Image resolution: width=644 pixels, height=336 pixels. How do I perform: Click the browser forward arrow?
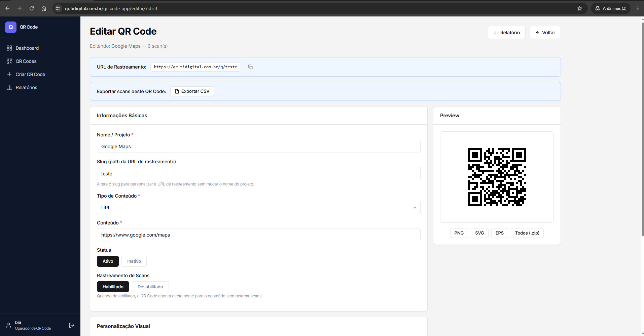20,8
